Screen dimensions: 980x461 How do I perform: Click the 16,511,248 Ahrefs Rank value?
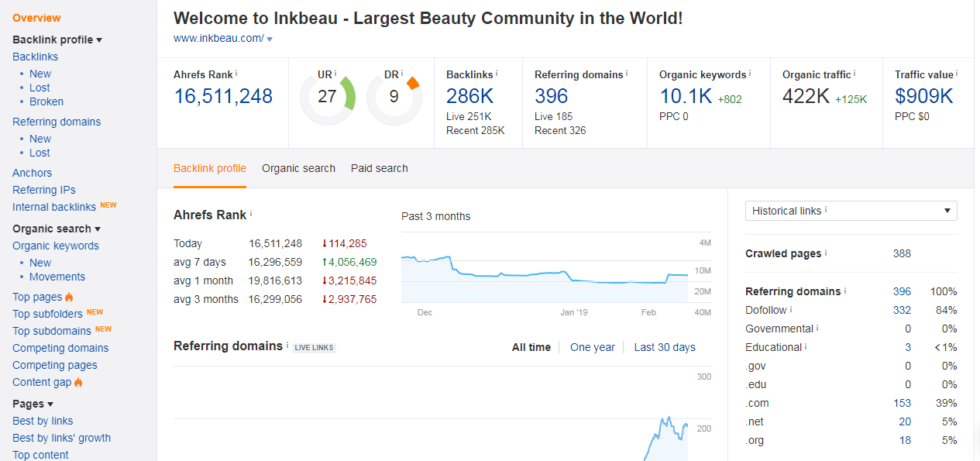[223, 96]
